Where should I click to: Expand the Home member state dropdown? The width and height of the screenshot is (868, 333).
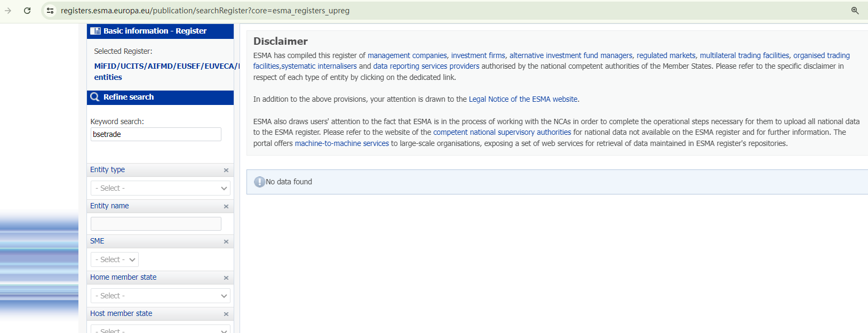pos(160,296)
